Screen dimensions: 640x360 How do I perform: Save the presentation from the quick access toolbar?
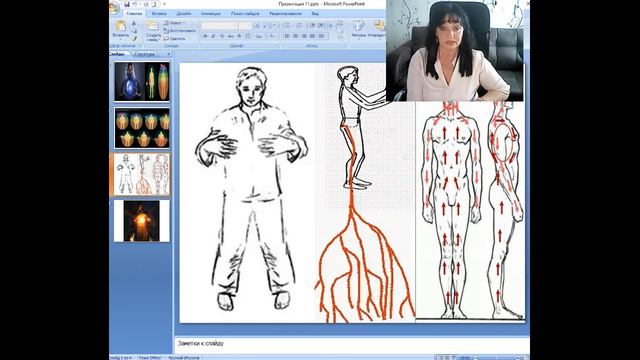[x=127, y=4]
